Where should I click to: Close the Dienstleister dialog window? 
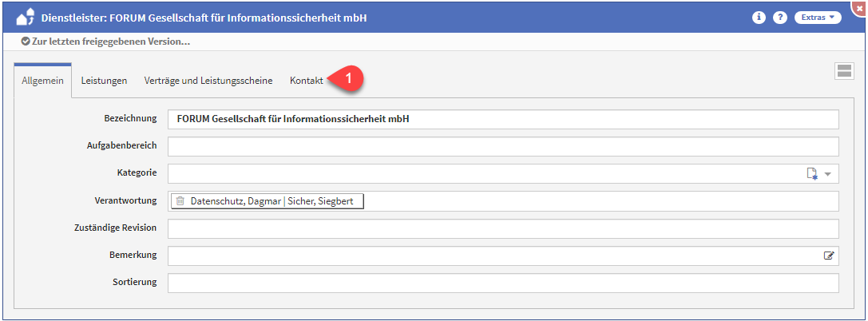click(860, 6)
